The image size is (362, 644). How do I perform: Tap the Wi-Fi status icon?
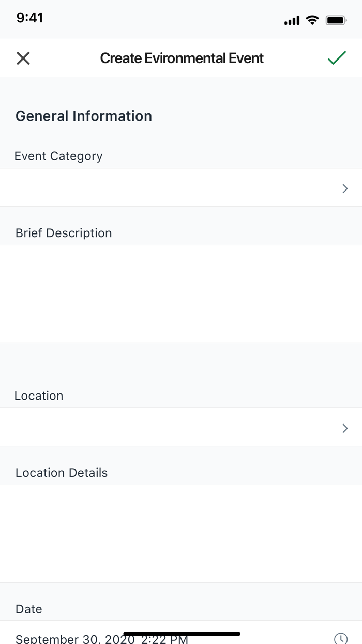point(312,20)
